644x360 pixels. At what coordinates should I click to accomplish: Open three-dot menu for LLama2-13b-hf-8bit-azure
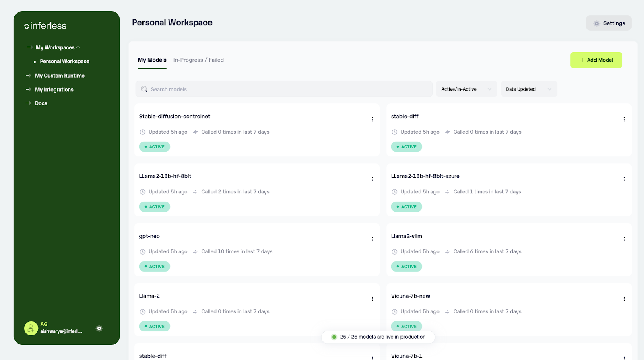click(624, 179)
